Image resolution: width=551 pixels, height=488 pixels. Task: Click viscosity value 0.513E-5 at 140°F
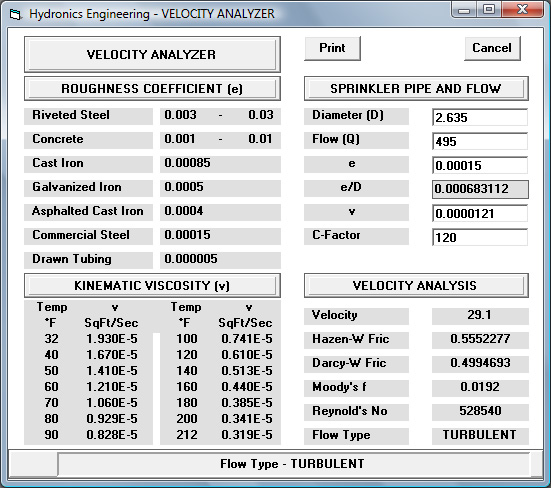pos(247,371)
